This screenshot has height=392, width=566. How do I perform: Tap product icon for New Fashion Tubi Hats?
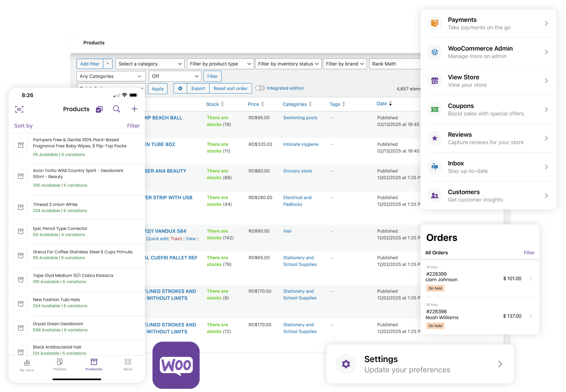coord(21,304)
